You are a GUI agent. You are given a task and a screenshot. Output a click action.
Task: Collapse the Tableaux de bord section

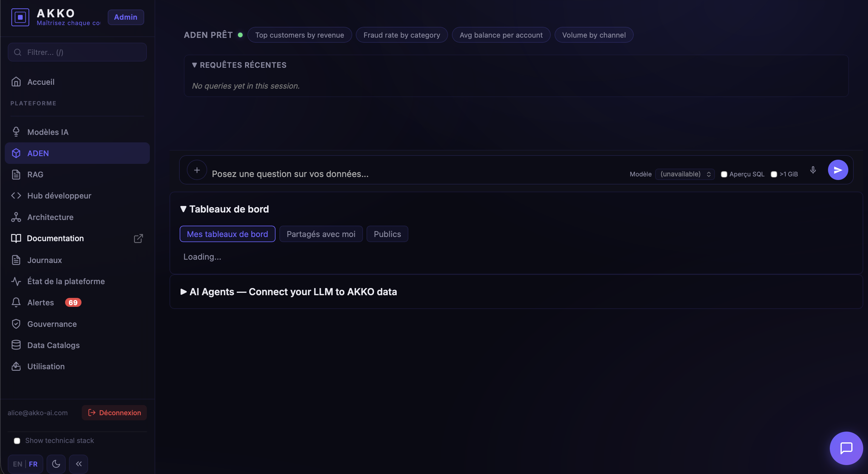(224, 209)
